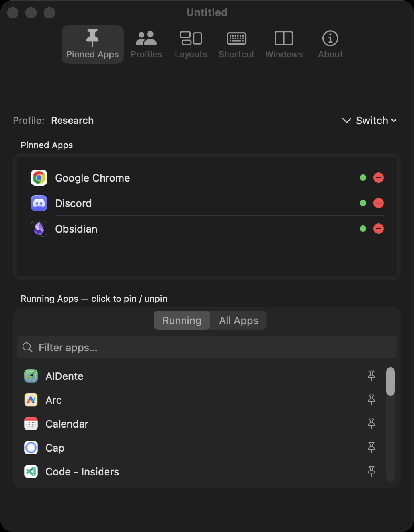
Task: Remove Discord from pinned apps
Action: click(x=379, y=203)
